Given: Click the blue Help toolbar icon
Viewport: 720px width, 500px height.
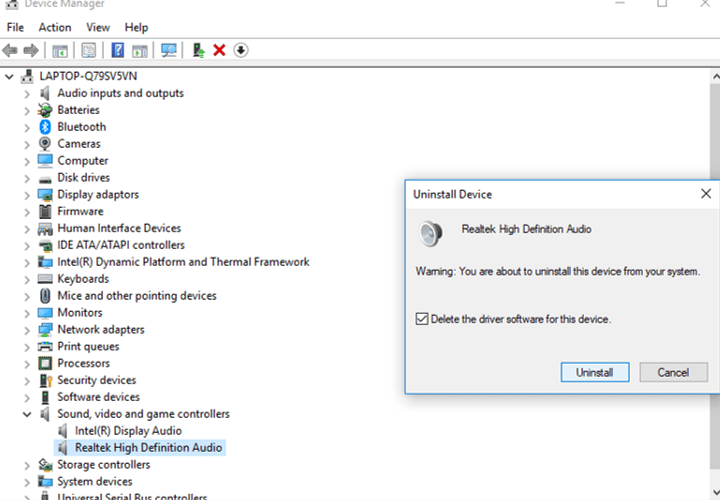Looking at the screenshot, I should (118, 50).
